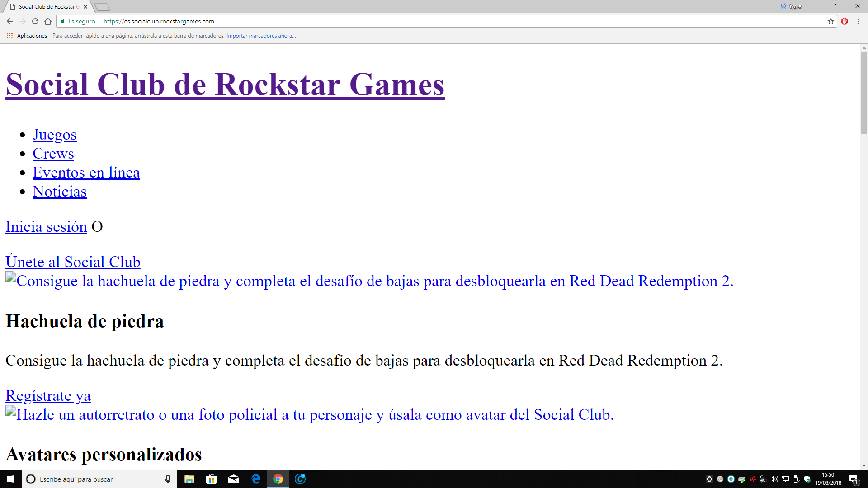Open the Aplicaciones apps shortcut
This screenshot has width=868, height=488.
27,36
